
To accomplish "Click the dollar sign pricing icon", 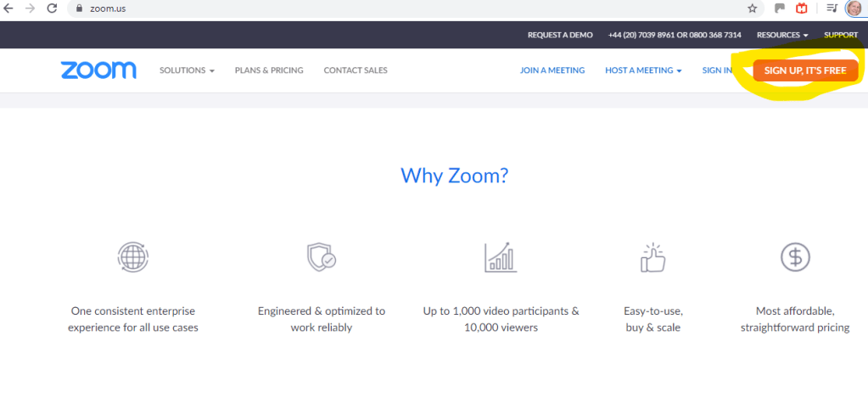I will pos(794,256).
